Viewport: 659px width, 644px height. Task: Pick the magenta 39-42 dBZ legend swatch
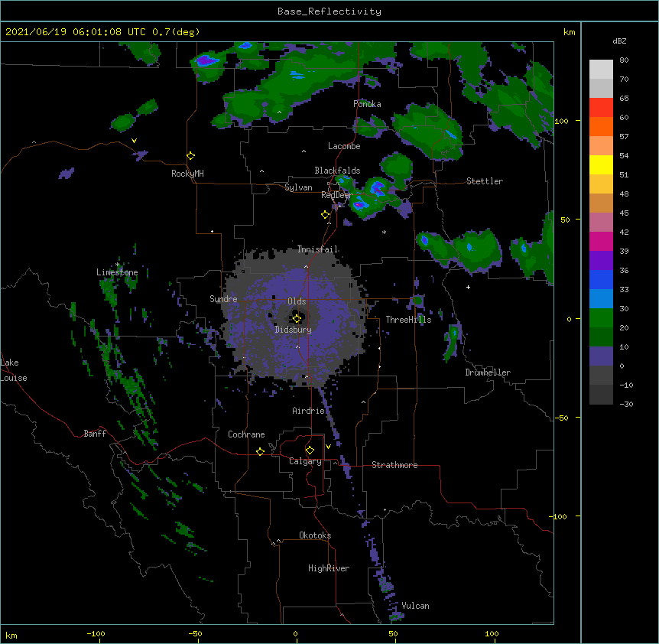pyautogui.click(x=601, y=241)
